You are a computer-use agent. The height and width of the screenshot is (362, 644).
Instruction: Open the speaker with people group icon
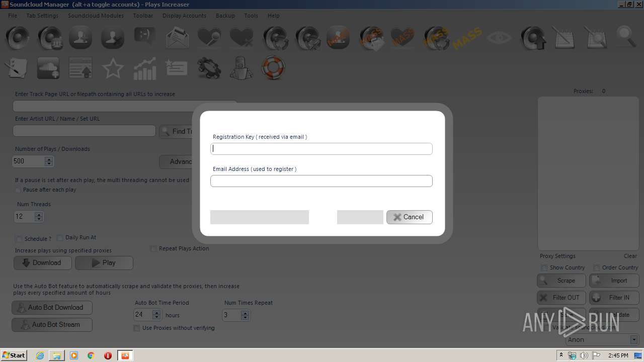pos(49,38)
